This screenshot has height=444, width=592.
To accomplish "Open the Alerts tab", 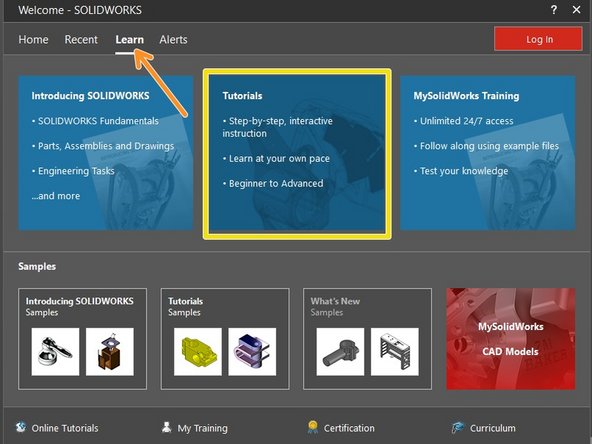I will click(173, 40).
